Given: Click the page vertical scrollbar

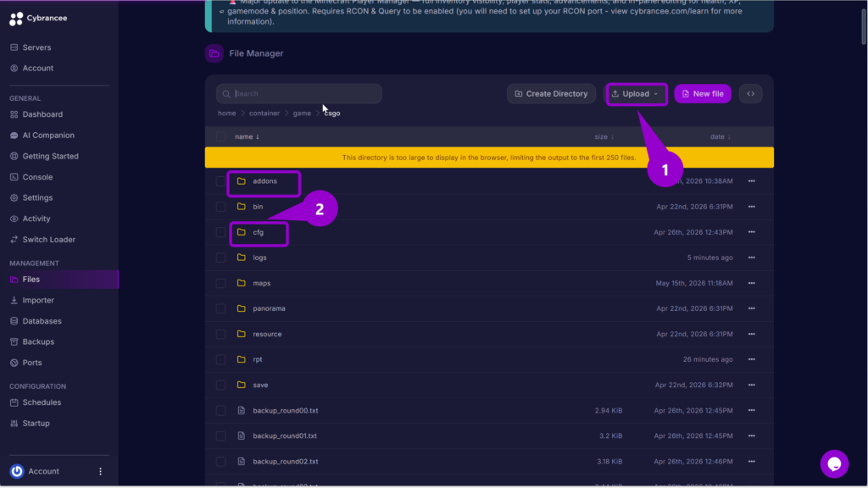Looking at the screenshot, I should click(x=864, y=25).
